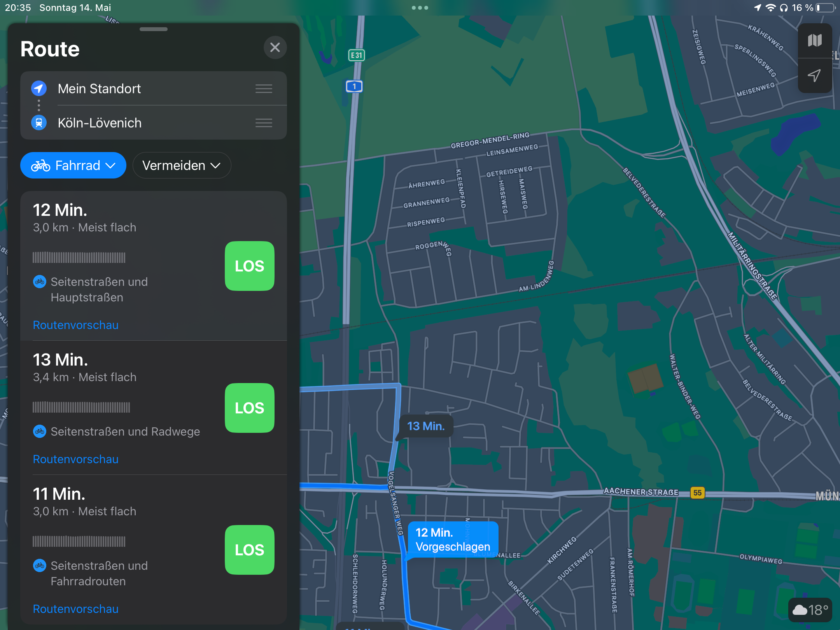Tap the E31 highway shield on map
The width and height of the screenshot is (840, 630).
356,55
